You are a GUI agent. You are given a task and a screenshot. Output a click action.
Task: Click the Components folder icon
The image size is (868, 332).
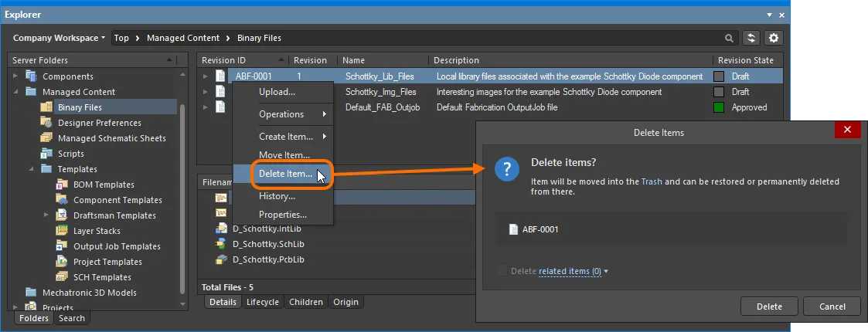[x=32, y=76]
